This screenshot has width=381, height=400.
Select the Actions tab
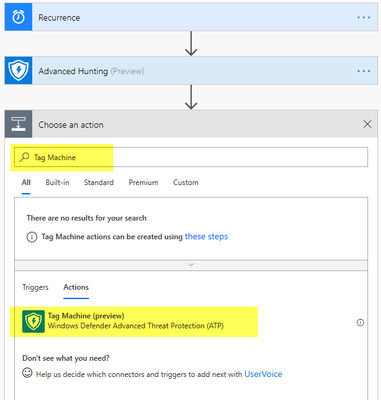(76, 287)
